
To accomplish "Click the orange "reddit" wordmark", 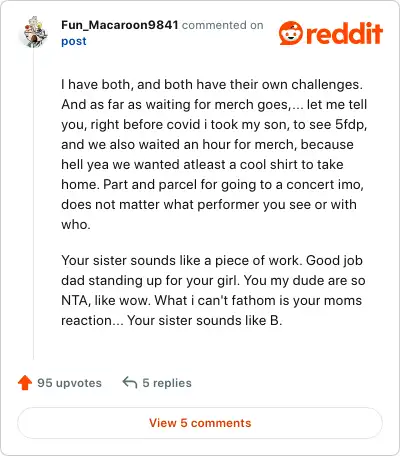I will 344,33.
